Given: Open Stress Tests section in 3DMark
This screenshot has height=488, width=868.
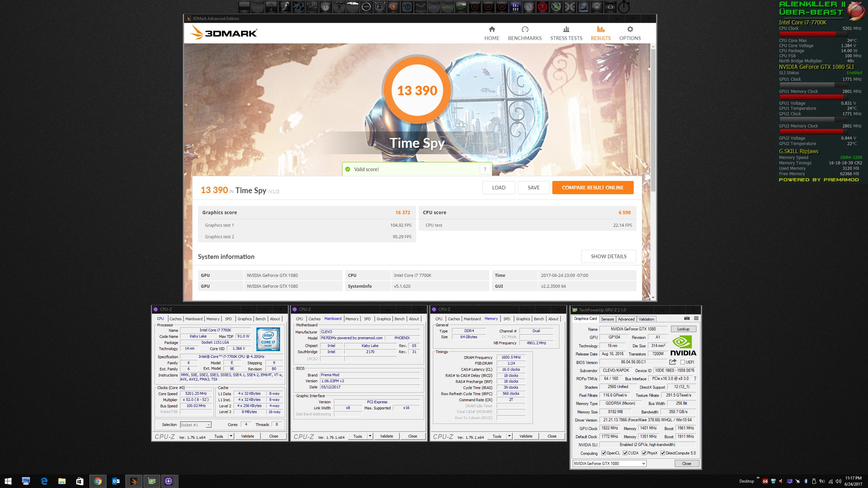Looking at the screenshot, I should (566, 33).
